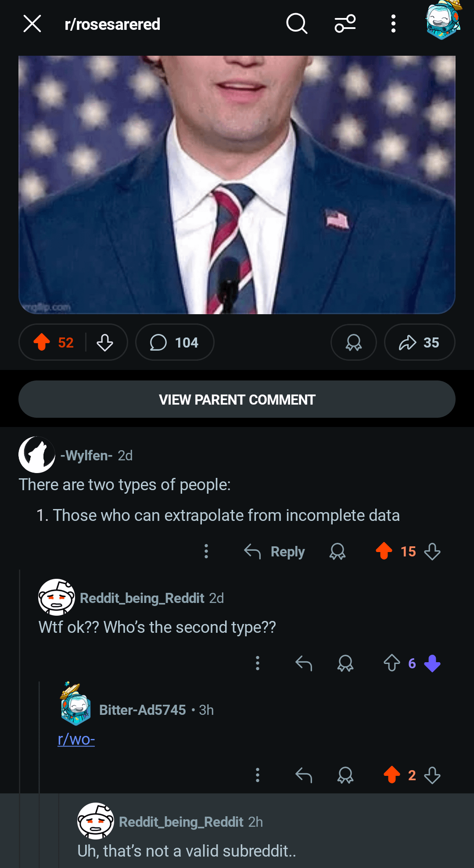Open the r/wo- subreddit link
Image resolution: width=474 pixels, height=868 pixels.
[x=76, y=740]
